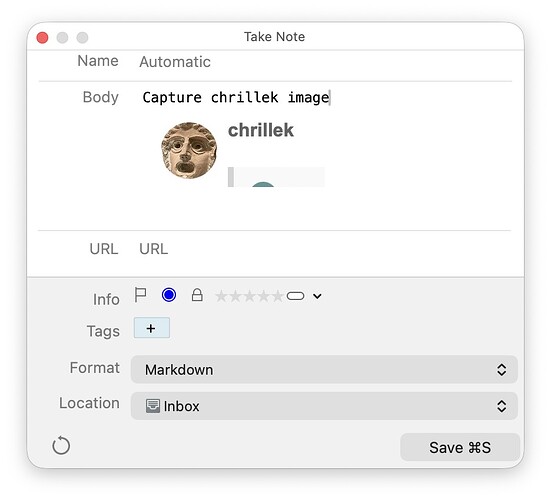
Task: Open the Location dropdown showing Inbox
Action: [324, 406]
